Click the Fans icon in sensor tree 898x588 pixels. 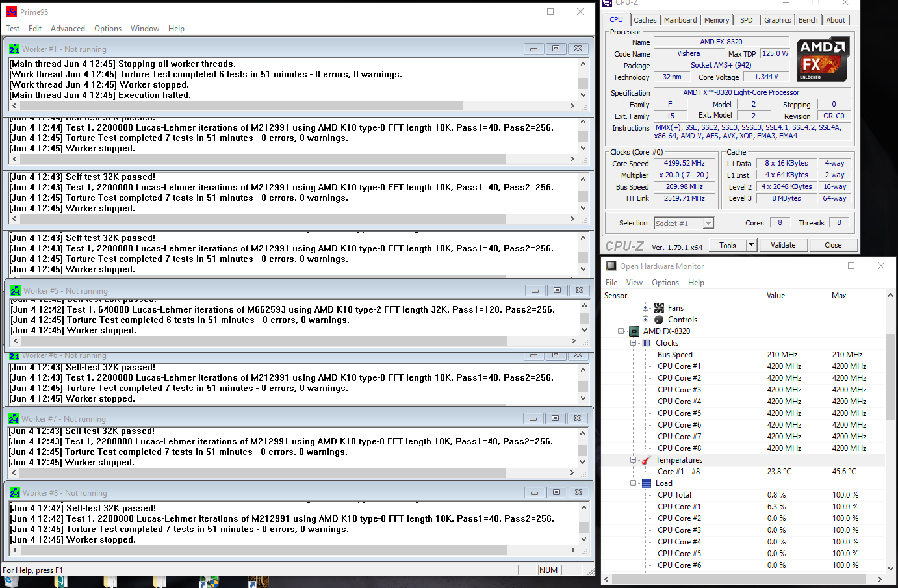pos(659,308)
